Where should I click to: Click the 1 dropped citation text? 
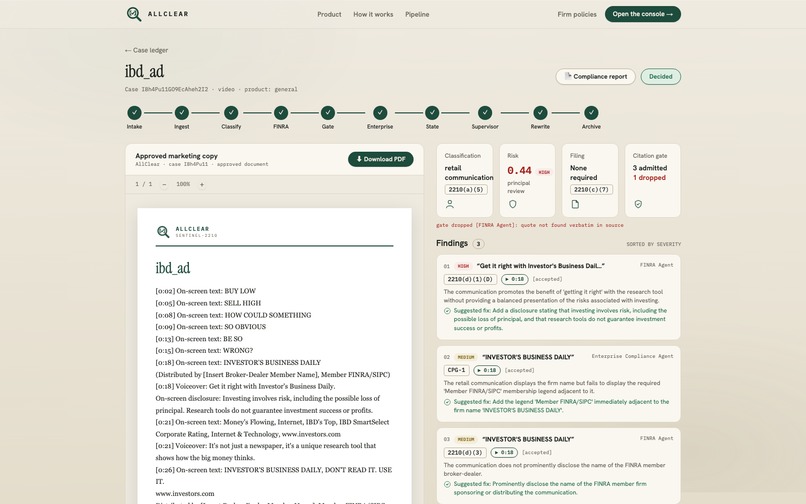(x=649, y=178)
